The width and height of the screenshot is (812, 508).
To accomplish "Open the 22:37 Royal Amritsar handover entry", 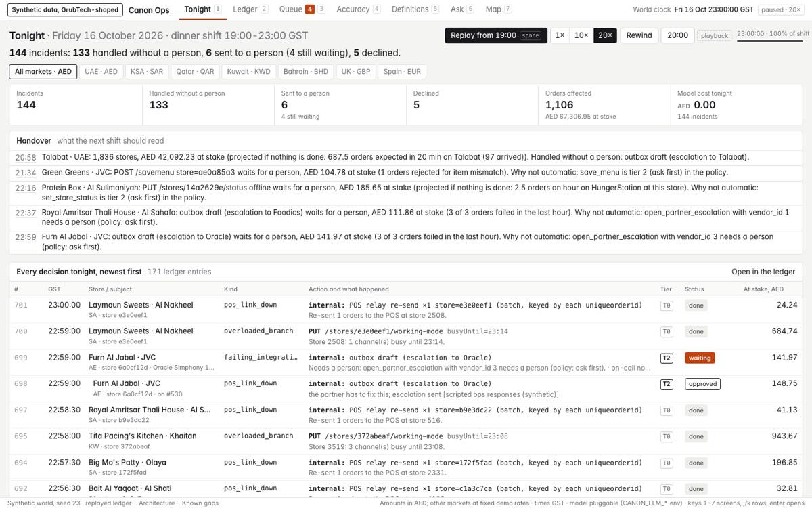I will click(406, 217).
